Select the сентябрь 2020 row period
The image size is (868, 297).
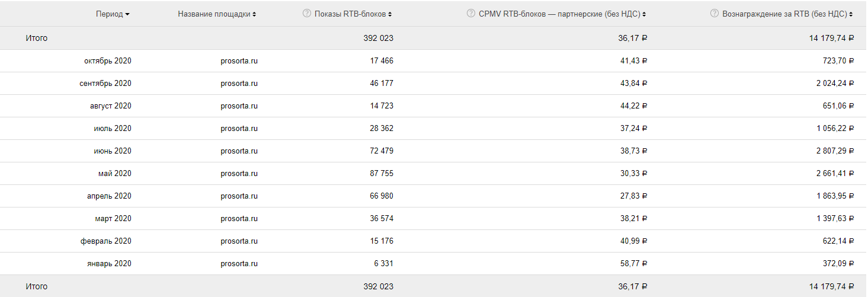coord(105,83)
